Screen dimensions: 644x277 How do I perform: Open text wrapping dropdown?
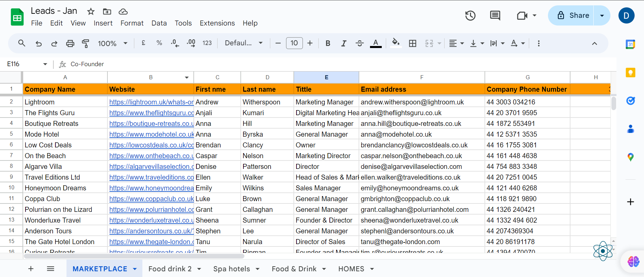pyautogui.click(x=497, y=43)
